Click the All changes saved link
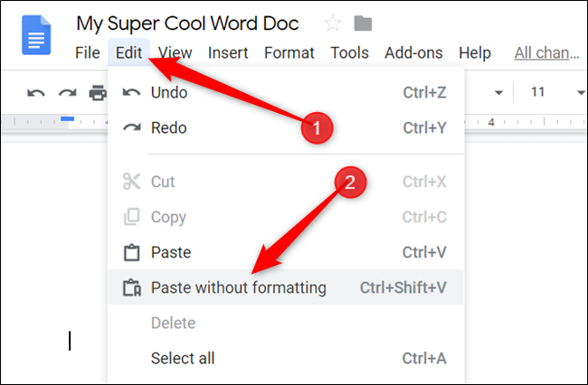Viewport: 588px width, 385px height. pos(548,52)
